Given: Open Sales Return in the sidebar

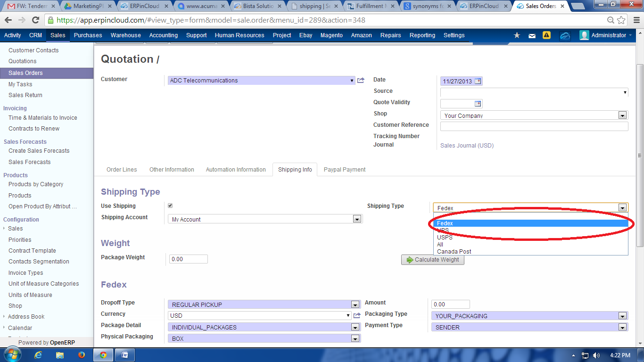Looking at the screenshot, I should pyautogui.click(x=25, y=95).
